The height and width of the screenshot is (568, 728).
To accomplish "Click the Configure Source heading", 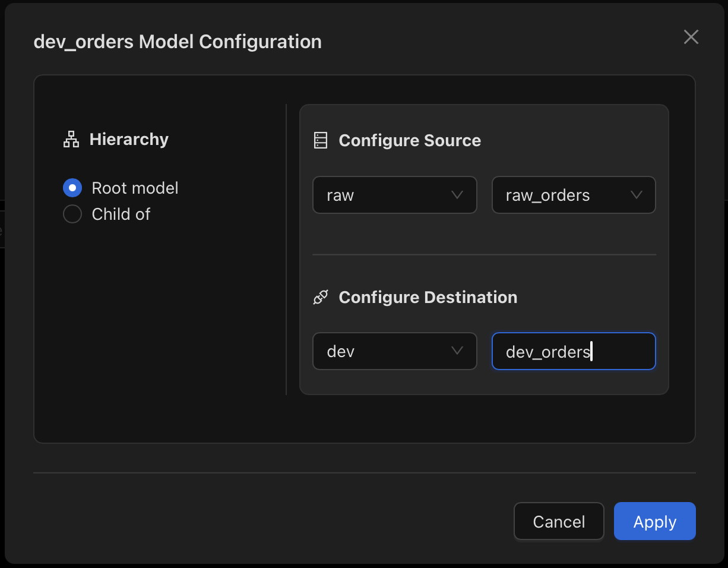I will pyautogui.click(x=410, y=141).
